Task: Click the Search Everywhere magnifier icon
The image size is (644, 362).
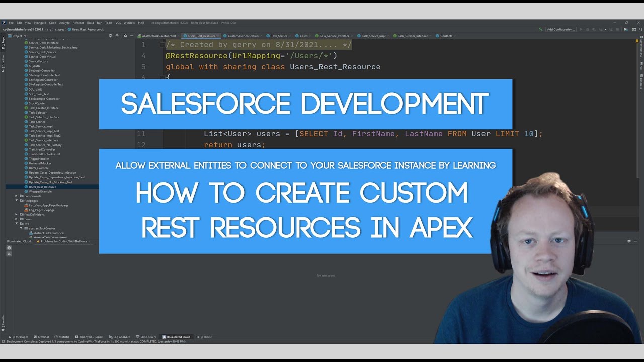Action: click(640, 29)
